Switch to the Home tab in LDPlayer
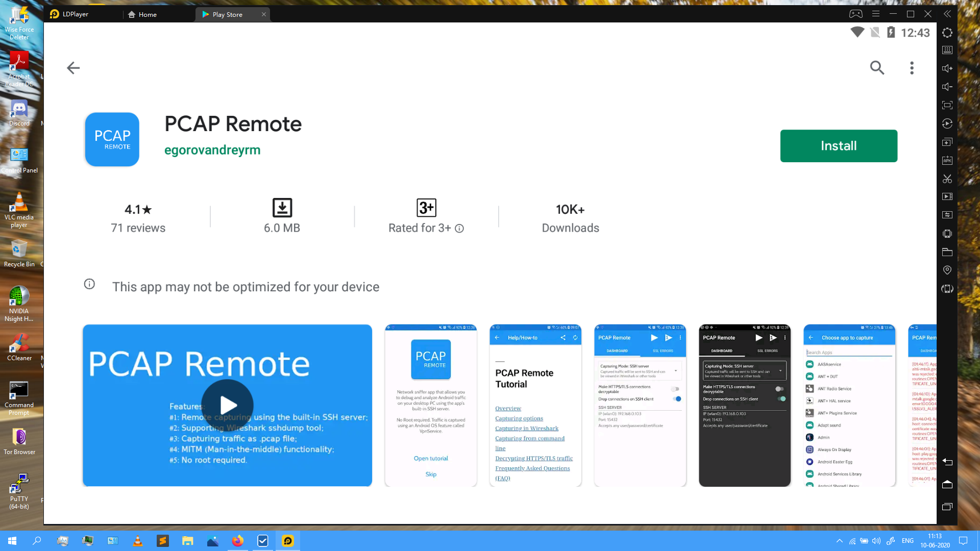Viewport: 980px width, 551px height. point(142,14)
